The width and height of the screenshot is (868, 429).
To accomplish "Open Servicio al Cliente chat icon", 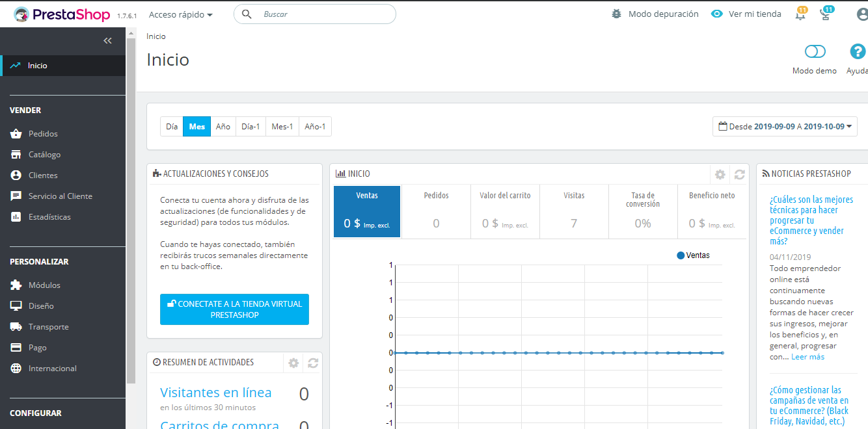I will click(16, 196).
